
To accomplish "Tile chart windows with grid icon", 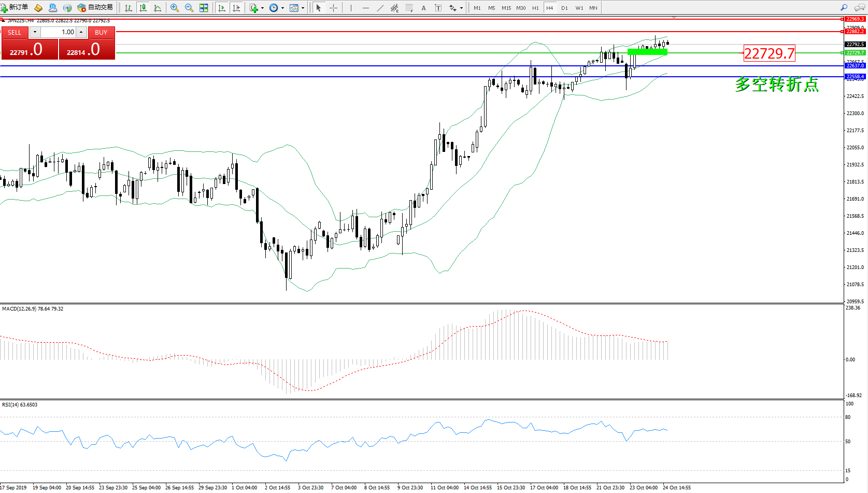I will click(204, 8).
